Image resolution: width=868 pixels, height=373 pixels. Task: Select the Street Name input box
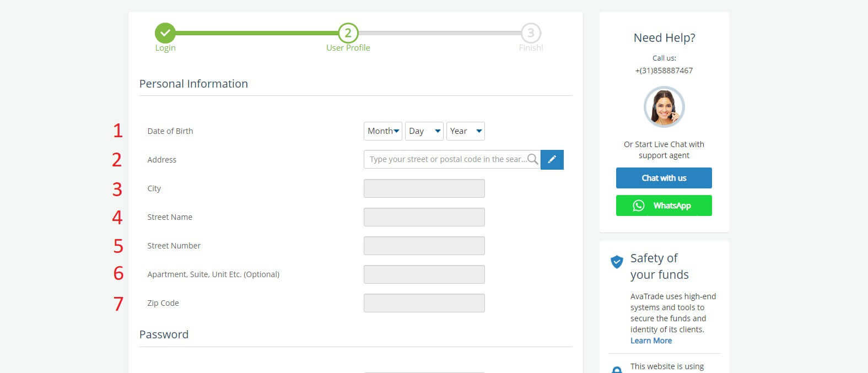[424, 217]
